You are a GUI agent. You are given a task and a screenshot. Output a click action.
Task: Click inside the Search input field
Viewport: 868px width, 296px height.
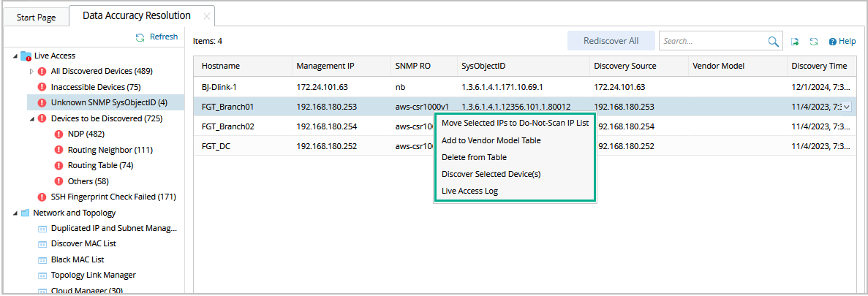click(713, 42)
